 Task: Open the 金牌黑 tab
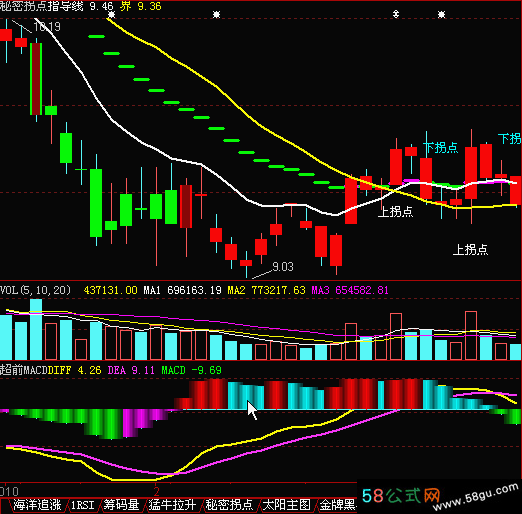click(x=337, y=505)
